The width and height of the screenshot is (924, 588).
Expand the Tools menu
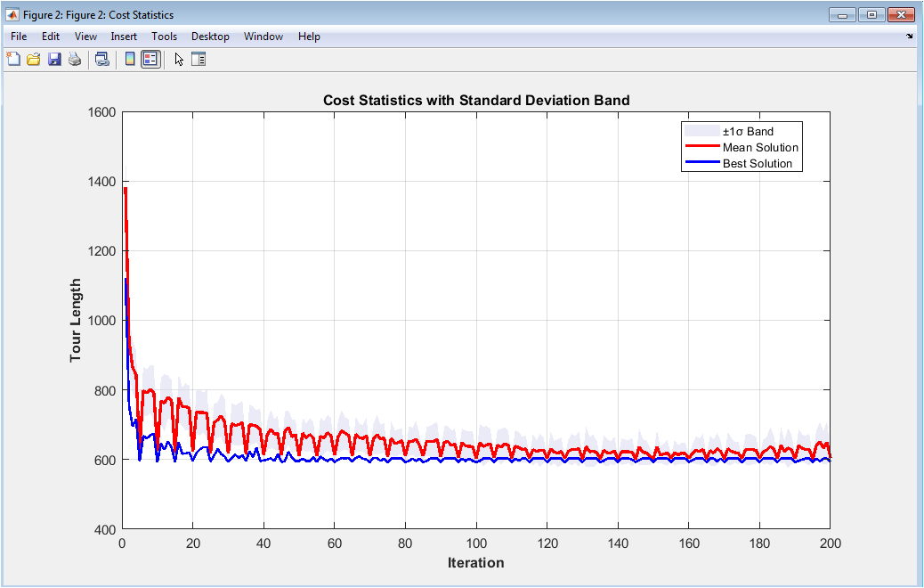(x=164, y=37)
